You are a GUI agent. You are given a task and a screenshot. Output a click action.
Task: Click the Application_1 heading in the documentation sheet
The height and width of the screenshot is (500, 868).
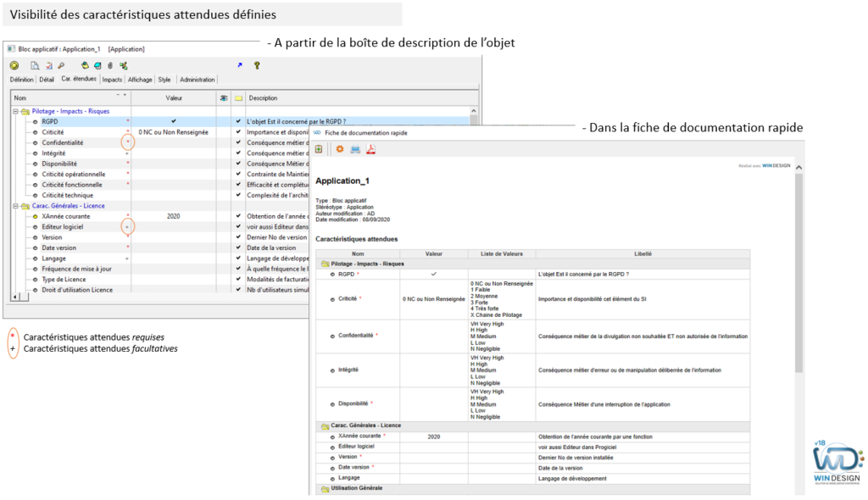(342, 181)
